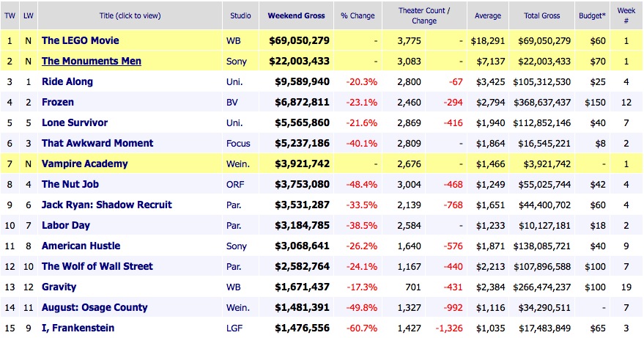Image resolution: width=644 pixels, height=338 pixels.
Task: Open the Ride Along movie page
Action: 67,81
